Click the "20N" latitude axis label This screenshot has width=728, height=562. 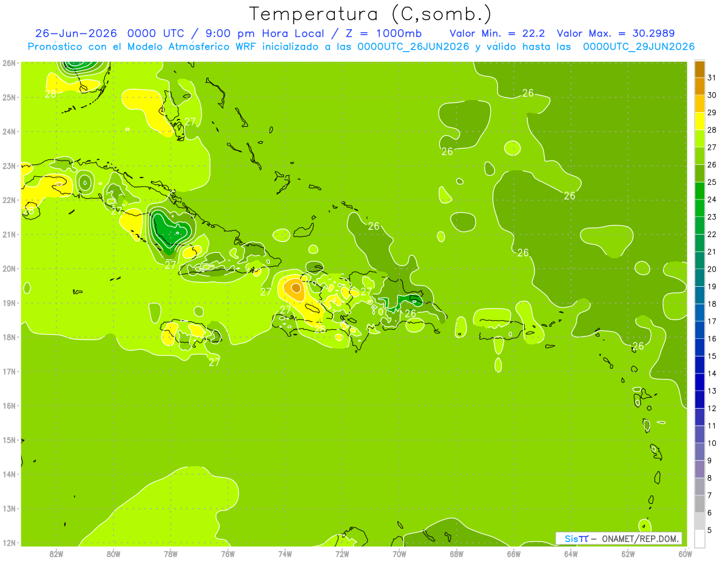(8, 269)
